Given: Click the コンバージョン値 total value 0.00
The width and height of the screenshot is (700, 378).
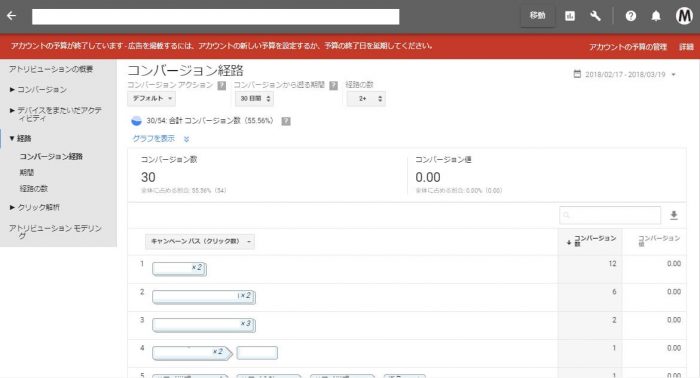Looking at the screenshot, I should (x=428, y=178).
